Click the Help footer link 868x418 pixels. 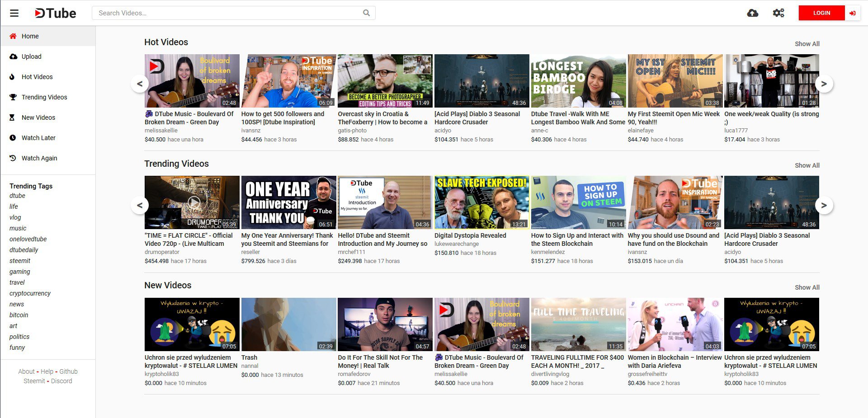click(x=47, y=371)
